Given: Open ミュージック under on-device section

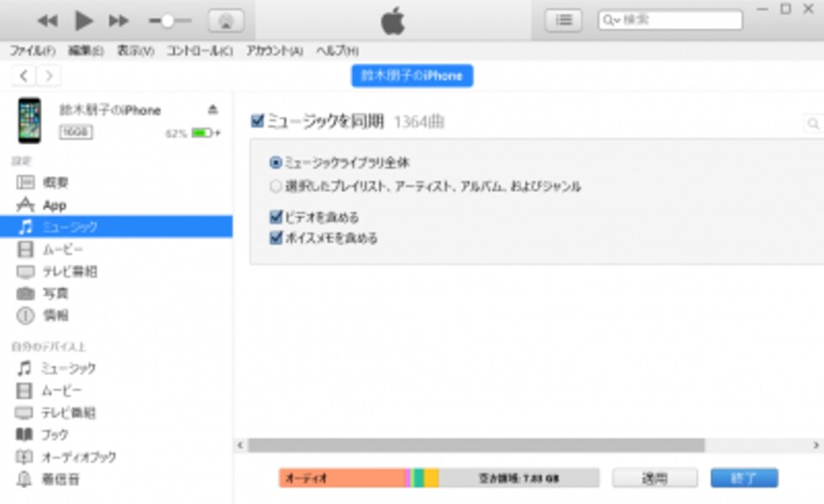Looking at the screenshot, I should pos(116,368).
